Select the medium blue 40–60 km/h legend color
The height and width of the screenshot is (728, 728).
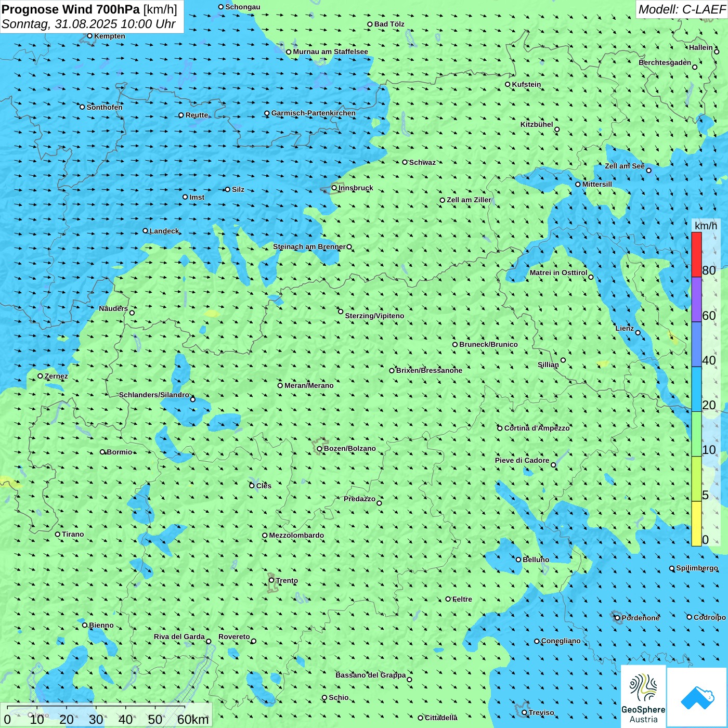[x=696, y=345]
